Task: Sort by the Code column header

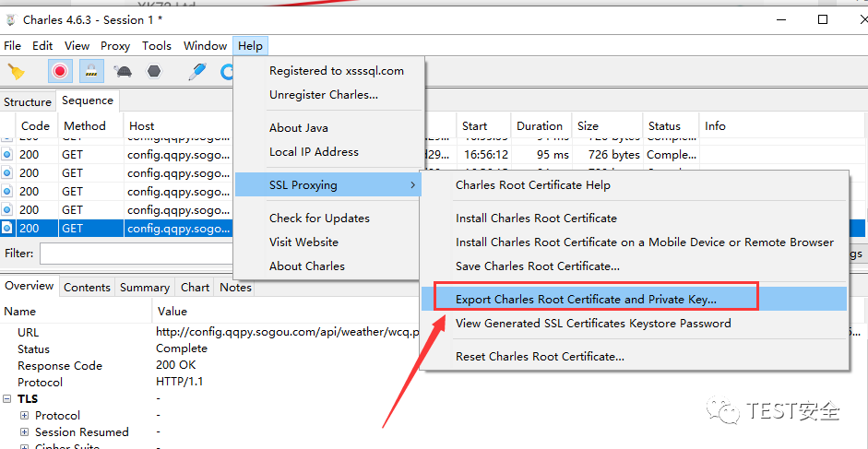Action: tap(36, 126)
